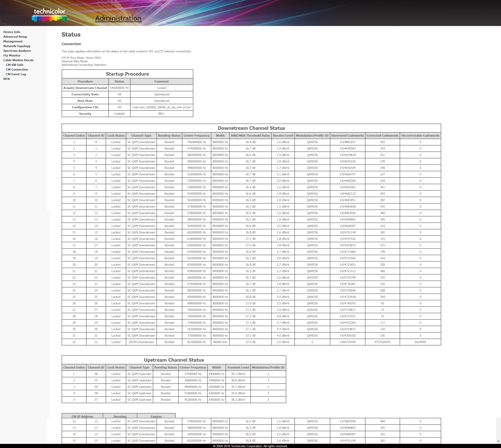Viewport: 501px width, 448px height.
Task: Open Ftp Monitor page
Action: click(12, 55)
